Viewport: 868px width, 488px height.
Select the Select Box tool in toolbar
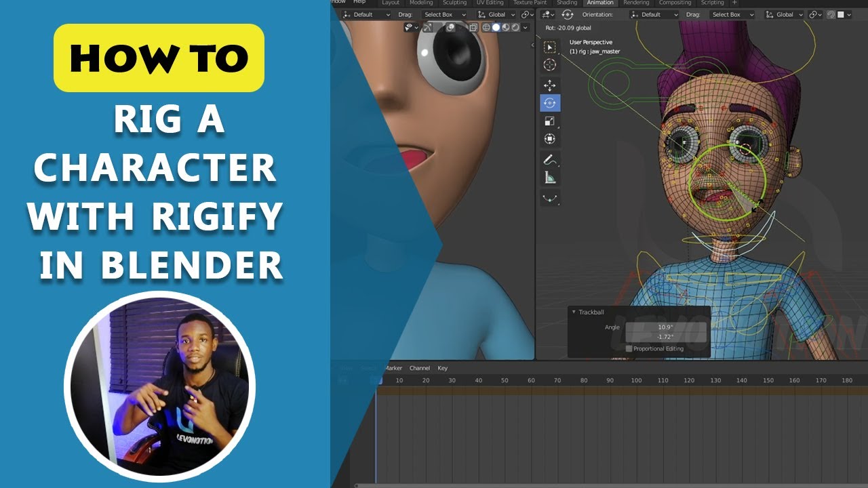coord(550,47)
